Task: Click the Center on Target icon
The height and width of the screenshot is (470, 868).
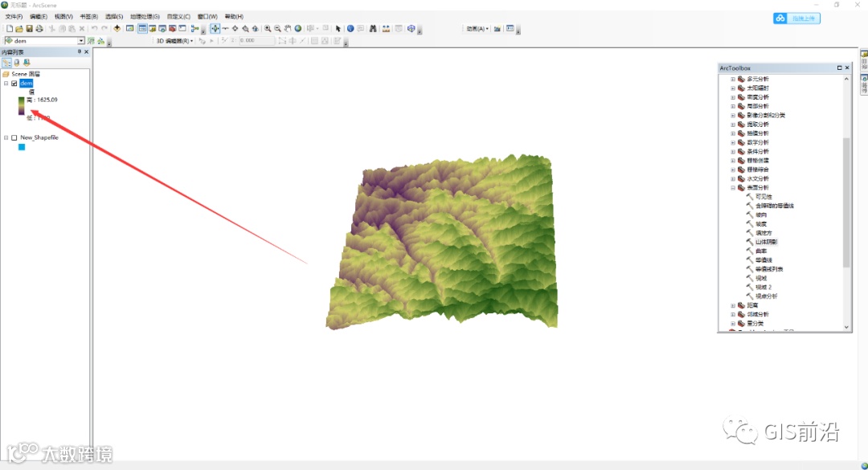Action: pyautogui.click(x=235, y=28)
